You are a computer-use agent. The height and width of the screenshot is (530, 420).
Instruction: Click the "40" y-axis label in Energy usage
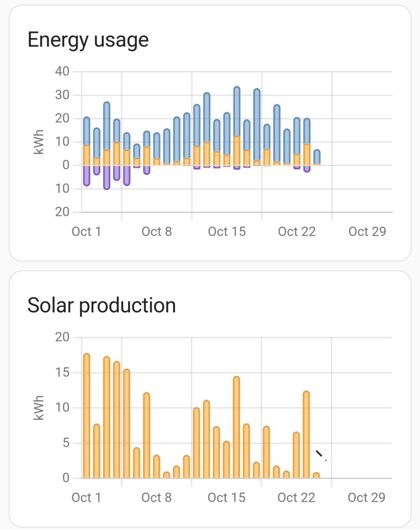(62, 72)
